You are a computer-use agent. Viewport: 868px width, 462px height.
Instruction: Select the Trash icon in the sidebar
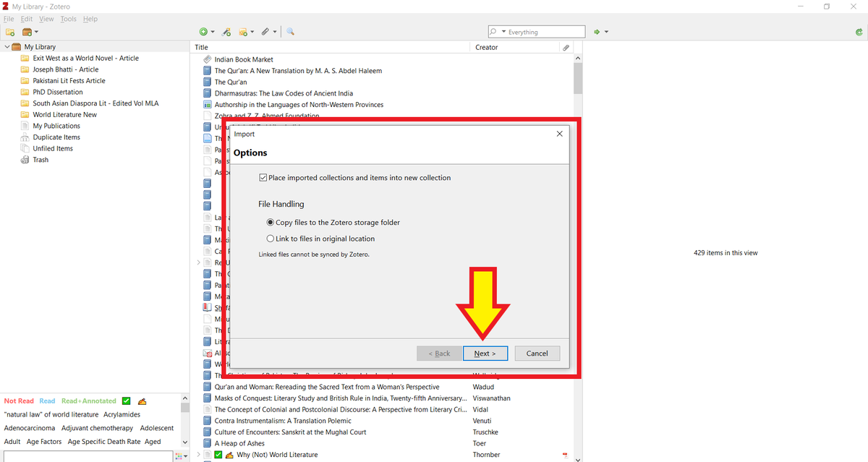point(25,160)
